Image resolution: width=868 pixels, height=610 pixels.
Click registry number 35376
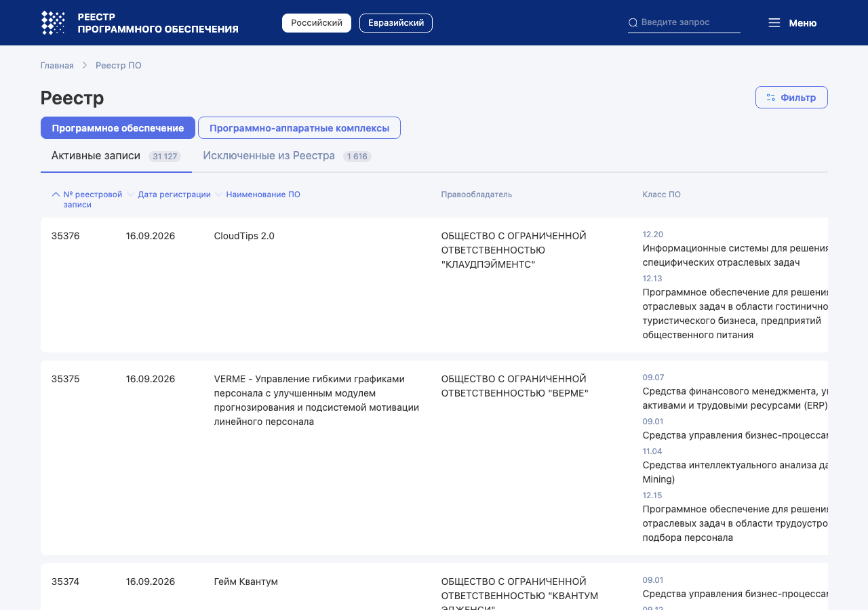coord(66,237)
